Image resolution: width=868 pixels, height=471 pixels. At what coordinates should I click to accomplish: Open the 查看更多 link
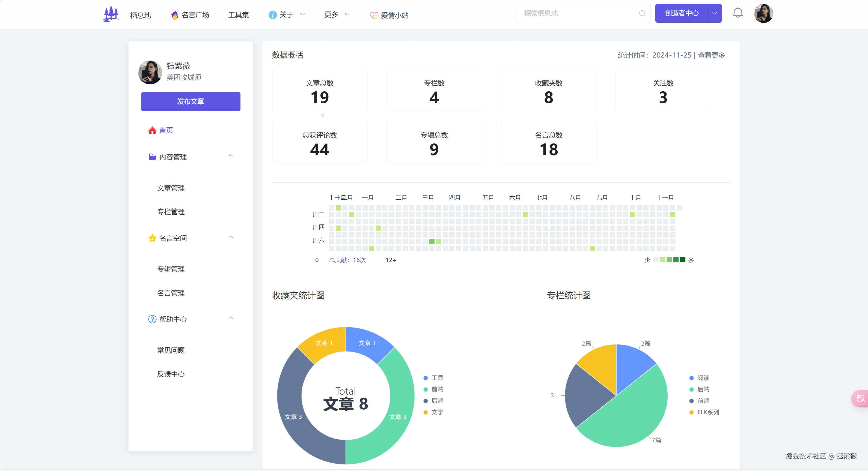point(711,55)
